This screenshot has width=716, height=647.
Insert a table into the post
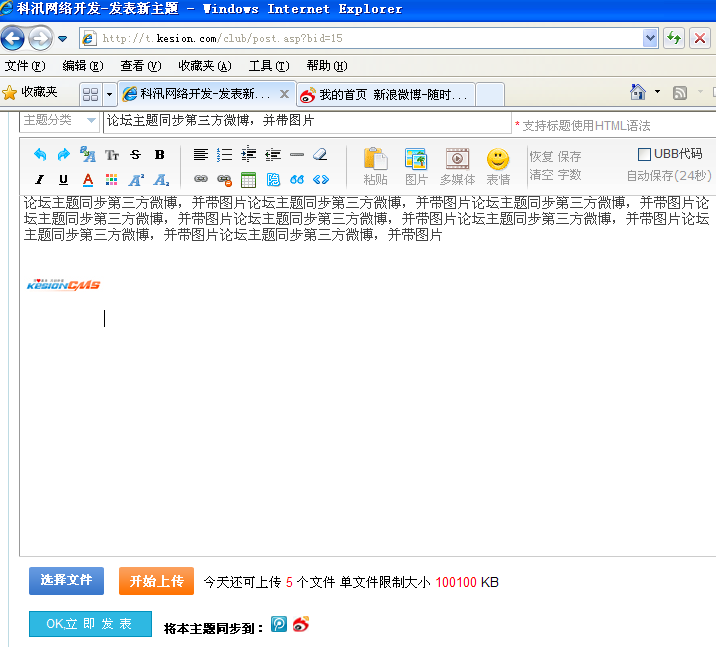point(249,180)
